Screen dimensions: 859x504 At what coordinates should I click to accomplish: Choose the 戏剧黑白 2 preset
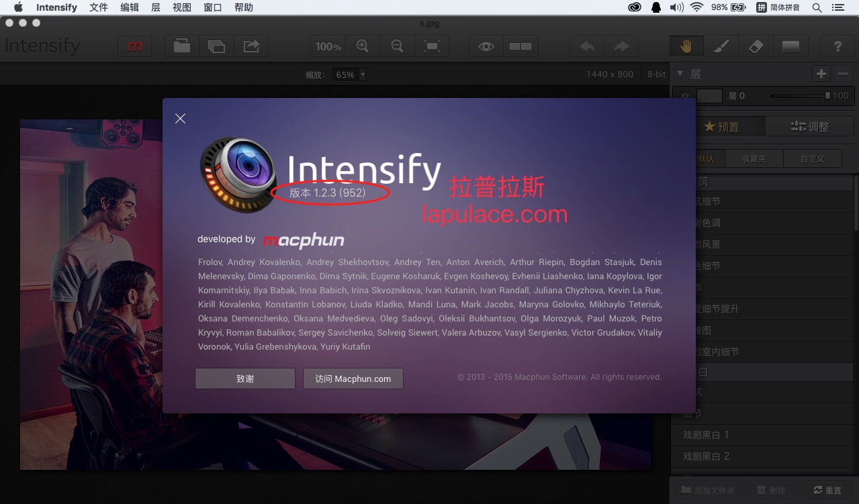762,456
